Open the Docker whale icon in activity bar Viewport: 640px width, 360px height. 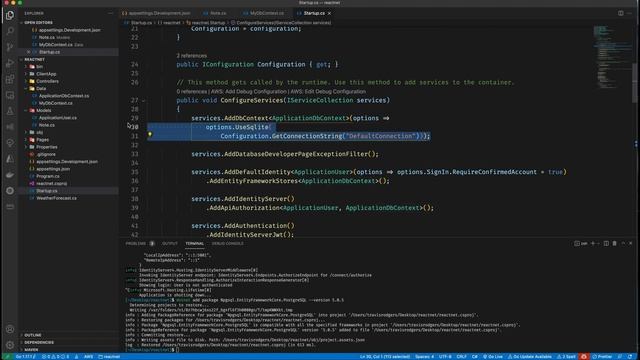click(x=10, y=175)
